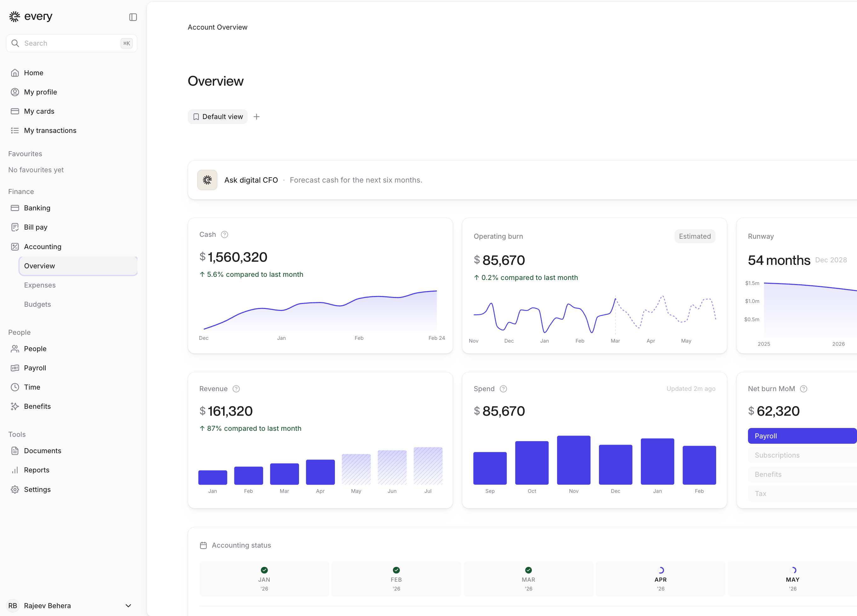Screen dimensions: 857x616
Task: Click the Sep bar in Spend chart
Action: [490, 468]
